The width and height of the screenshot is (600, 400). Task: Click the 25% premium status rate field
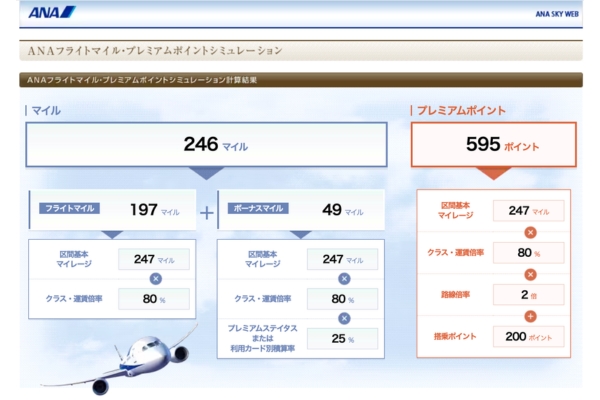coord(344,338)
